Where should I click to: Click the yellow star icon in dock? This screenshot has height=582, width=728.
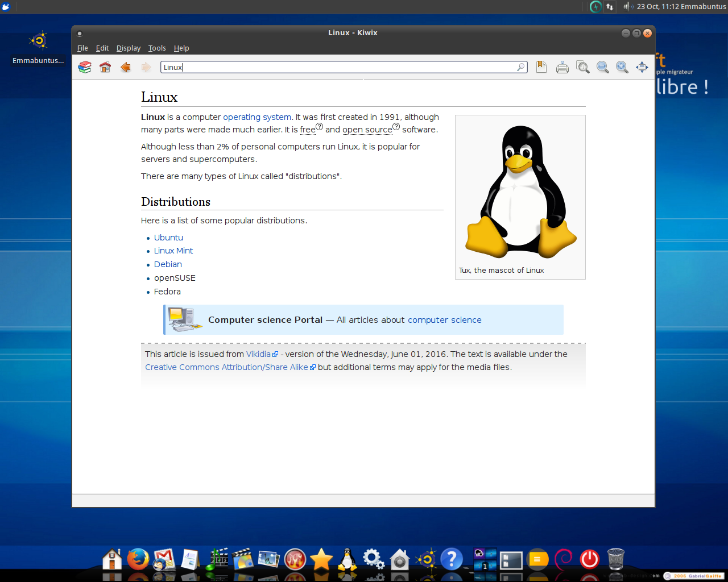pyautogui.click(x=321, y=560)
